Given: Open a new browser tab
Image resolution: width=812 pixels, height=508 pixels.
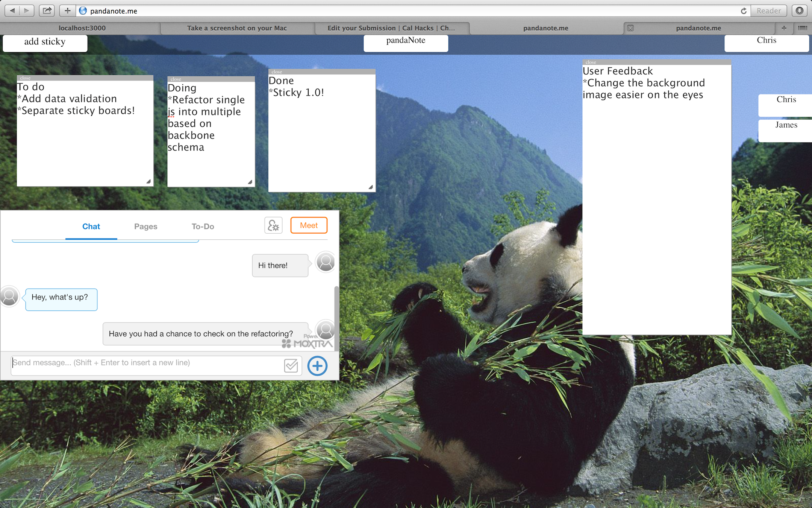Looking at the screenshot, I should [x=784, y=28].
